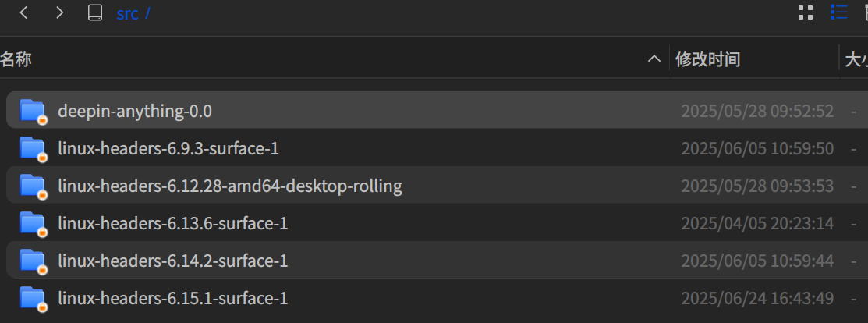The image size is (868, 323).
Task: Click the 大小 size column header
Action: click(x=854, y=59)
